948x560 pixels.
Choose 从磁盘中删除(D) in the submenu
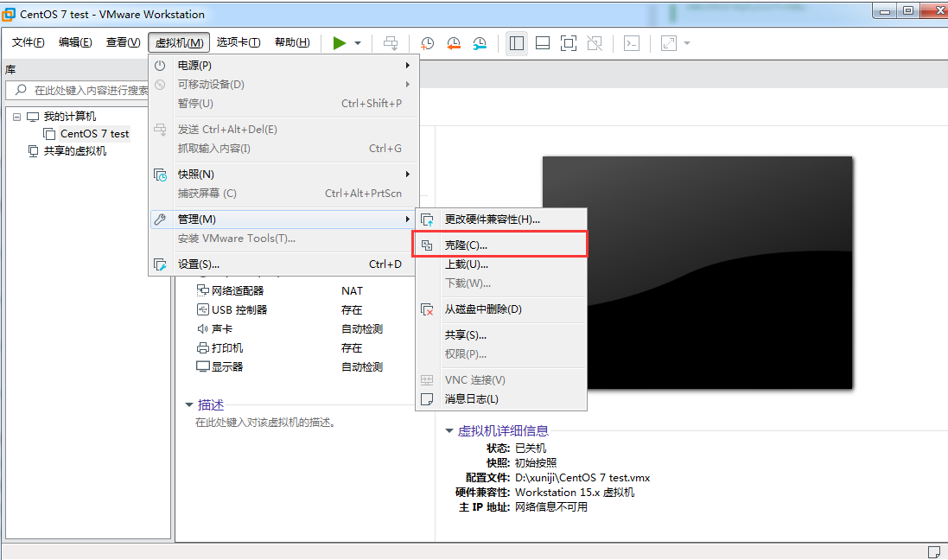pos(501,309)
